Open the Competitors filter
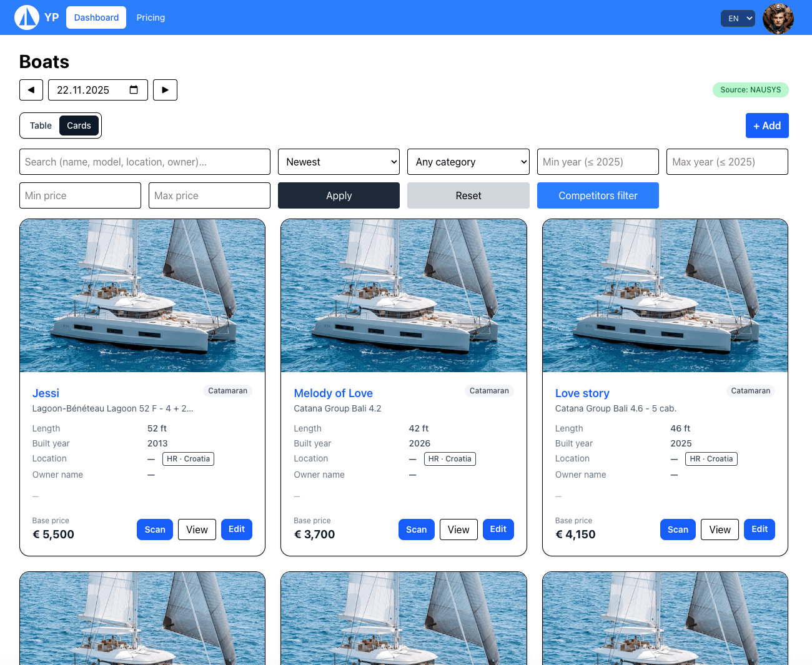Screen dimensions: 812x665 (x=598, y=195)
